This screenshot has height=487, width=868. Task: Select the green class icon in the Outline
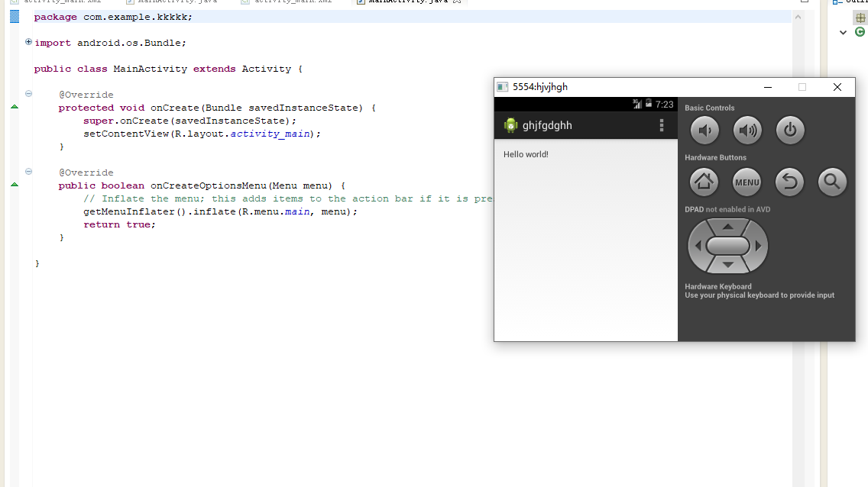point(860,32)
